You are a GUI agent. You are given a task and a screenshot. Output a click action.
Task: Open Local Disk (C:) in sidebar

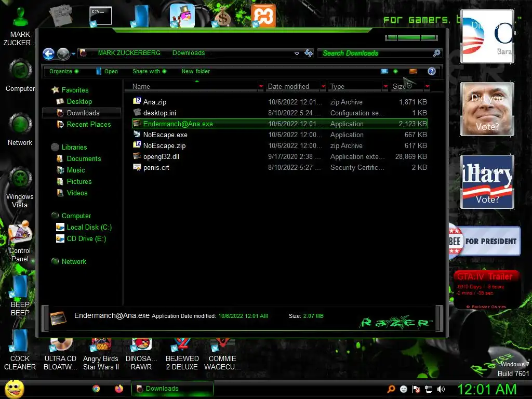(84, 227)
